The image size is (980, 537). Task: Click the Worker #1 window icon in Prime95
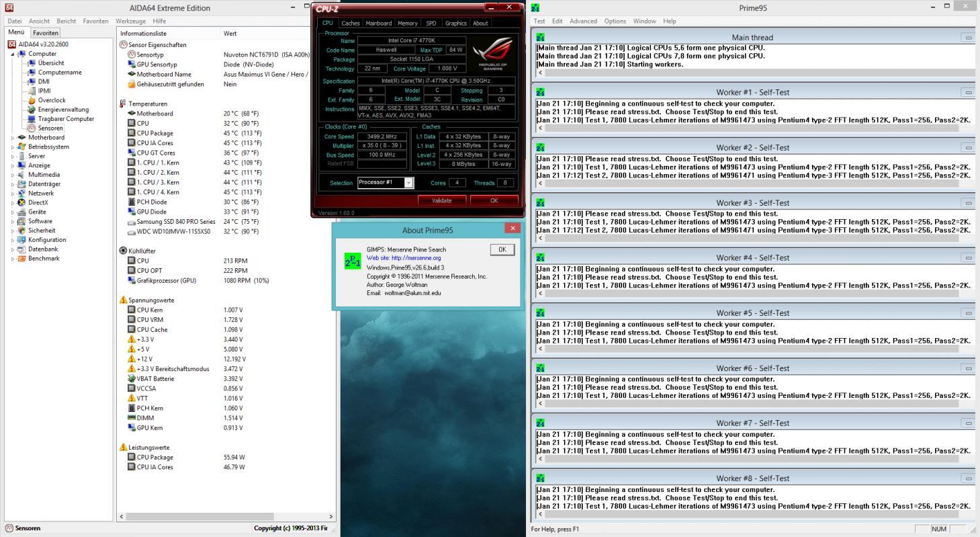pyautogui.click(x=540, y=92)
